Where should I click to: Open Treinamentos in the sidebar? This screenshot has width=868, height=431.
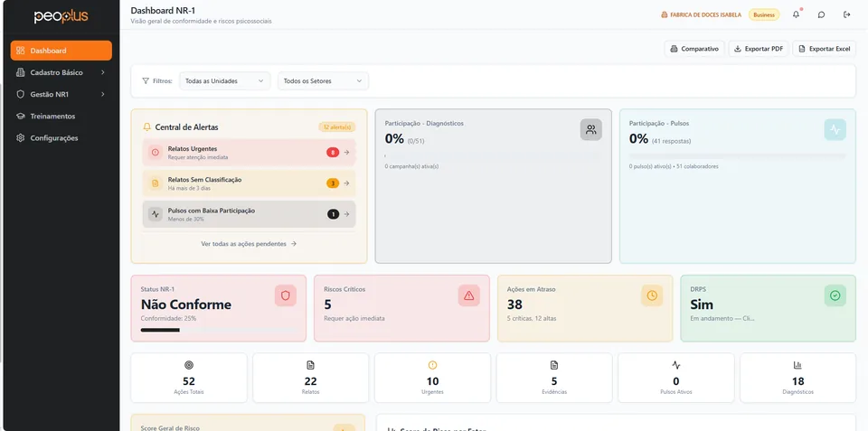61,117
